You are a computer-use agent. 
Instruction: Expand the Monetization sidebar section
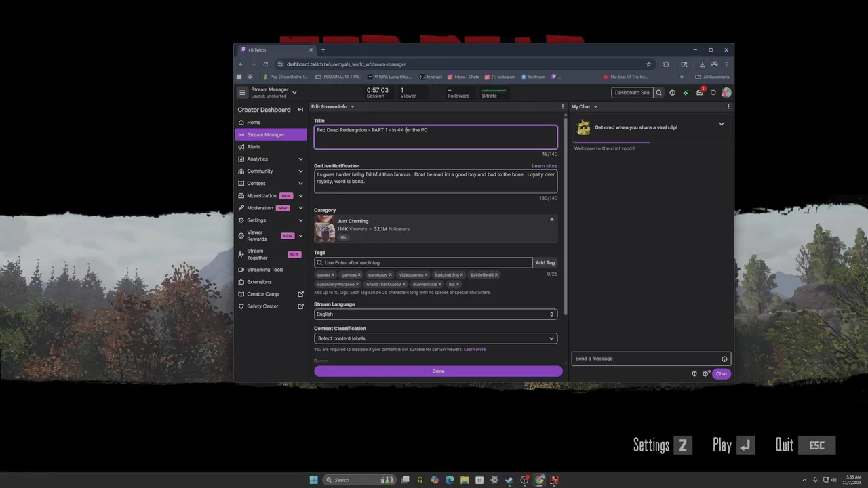coord(300,196)
